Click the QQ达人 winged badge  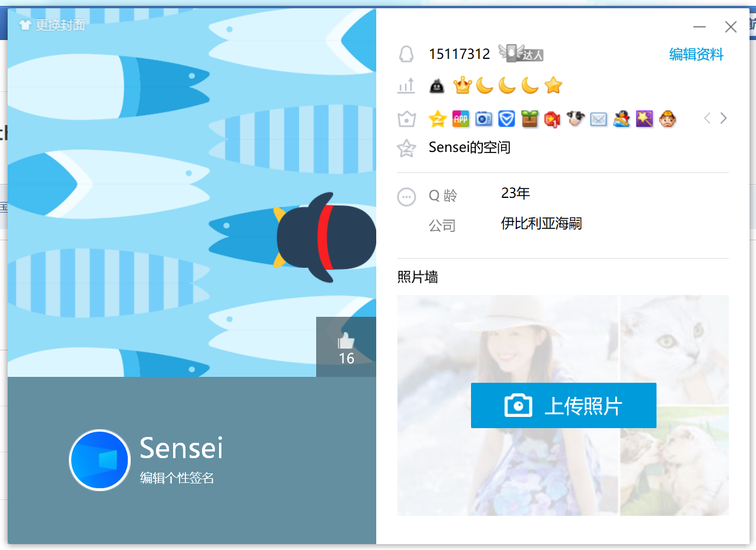(x=520, y=53)
